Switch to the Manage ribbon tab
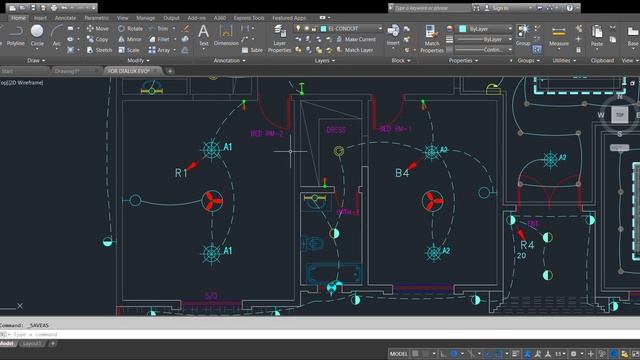Screen dimensions: 640x360 coord(146,18)
